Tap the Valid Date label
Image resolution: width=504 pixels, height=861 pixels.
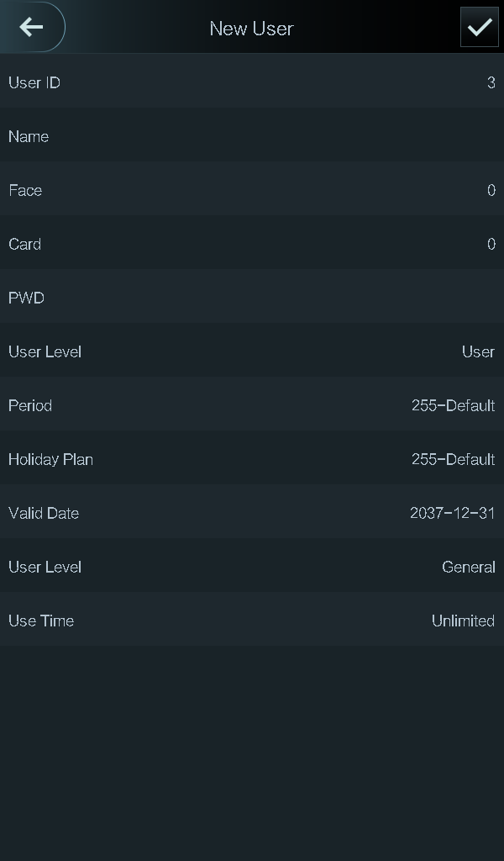44,513
